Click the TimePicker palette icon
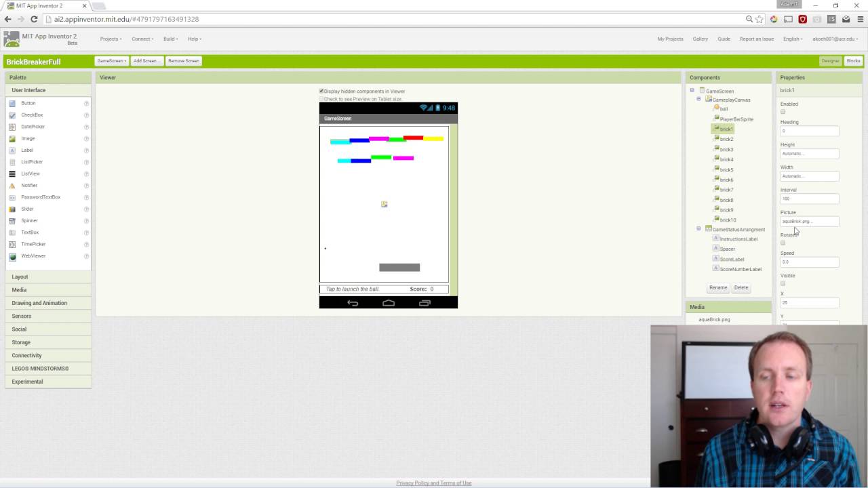The image size is (868, 488). [12, 244]
